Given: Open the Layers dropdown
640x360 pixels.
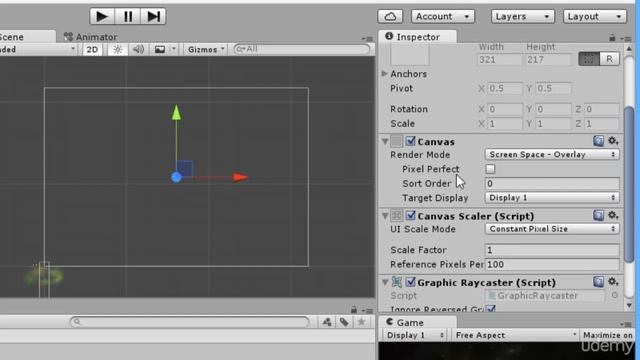Looking at the screenshot, I should point(522,16).
